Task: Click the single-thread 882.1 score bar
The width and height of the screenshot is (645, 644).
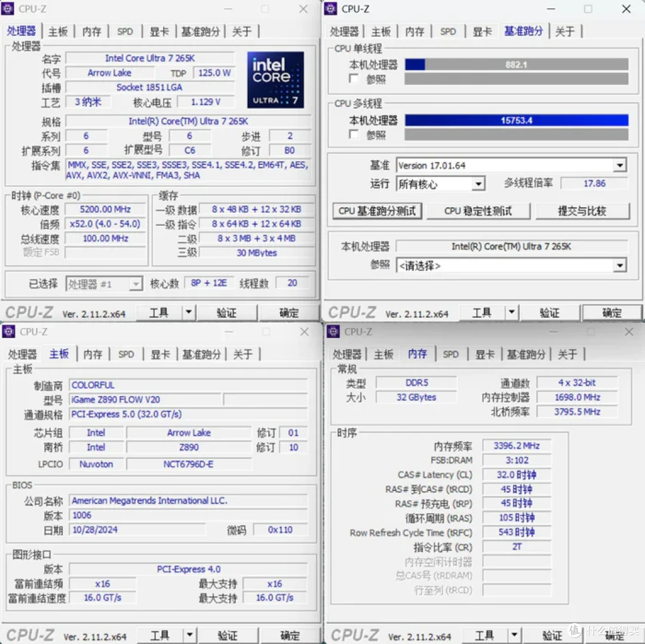Action: (x=516, y=65)
